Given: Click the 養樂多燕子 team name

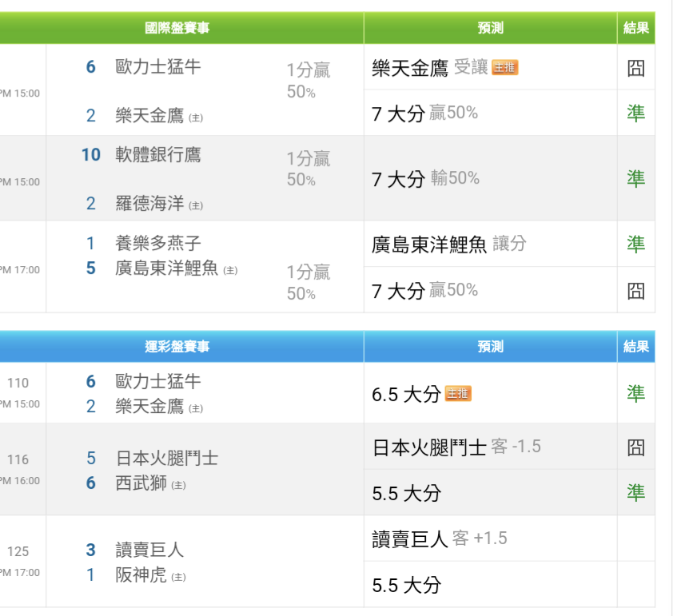Looking at the screenshot, I should (157, 243).
